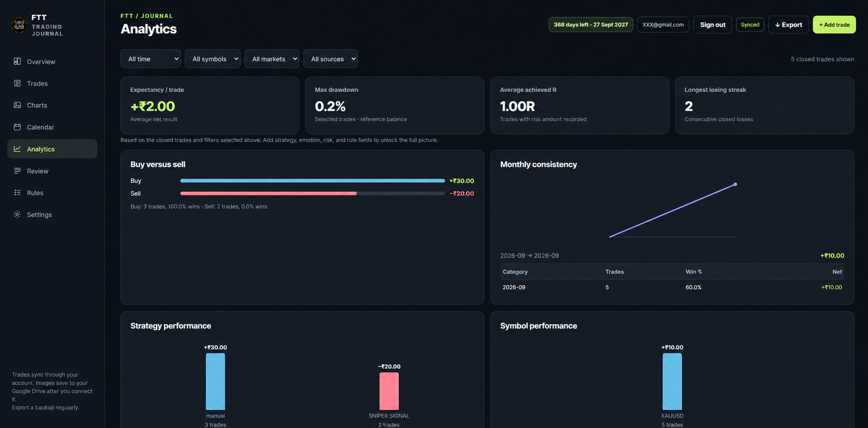Go to the Trades section

[x=52, y=84]
